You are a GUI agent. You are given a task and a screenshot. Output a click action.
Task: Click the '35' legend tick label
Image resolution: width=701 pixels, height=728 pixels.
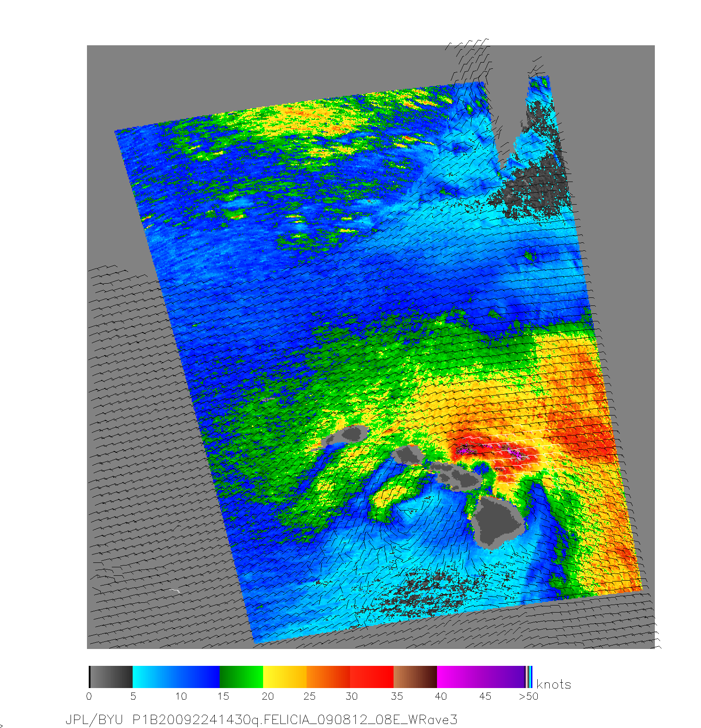(x=397, y=696)
